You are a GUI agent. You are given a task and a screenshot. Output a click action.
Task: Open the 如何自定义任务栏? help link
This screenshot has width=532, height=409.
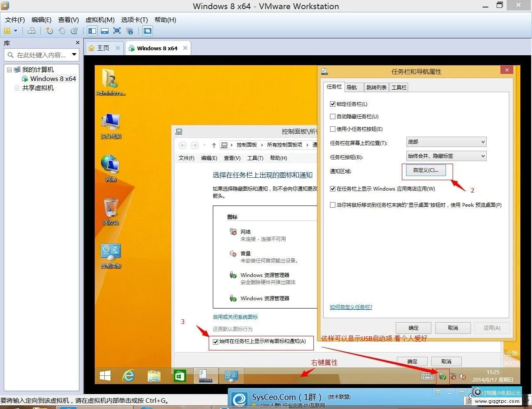pos(351,307)
